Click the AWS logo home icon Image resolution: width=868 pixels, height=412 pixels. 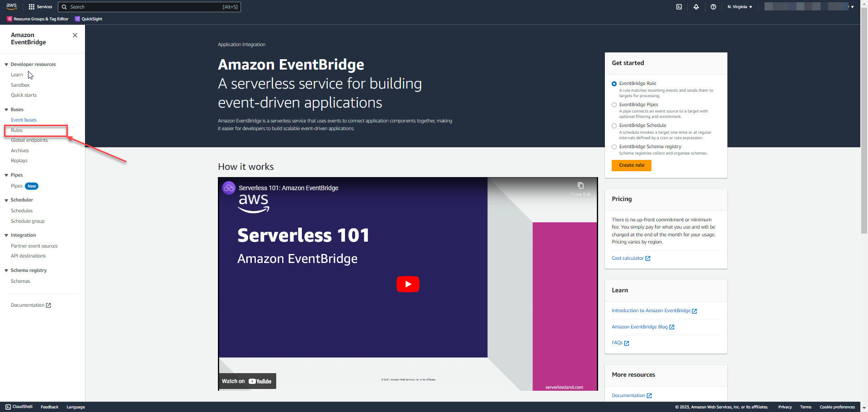pyautogui.click(x=11, y=6)
